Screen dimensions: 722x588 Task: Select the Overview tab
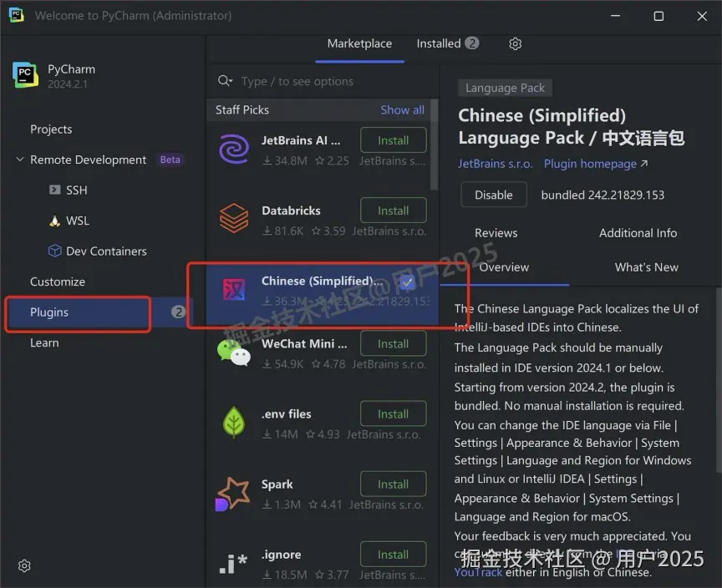pos(504,267)
